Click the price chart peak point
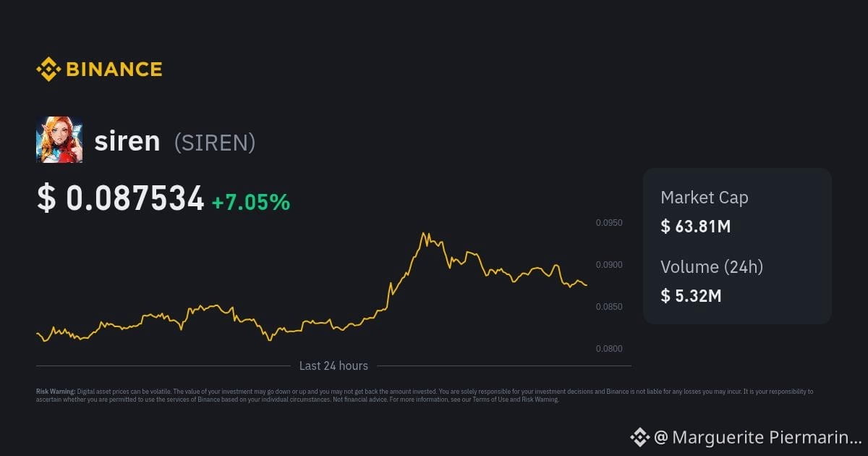 click(x=423, y=234)
